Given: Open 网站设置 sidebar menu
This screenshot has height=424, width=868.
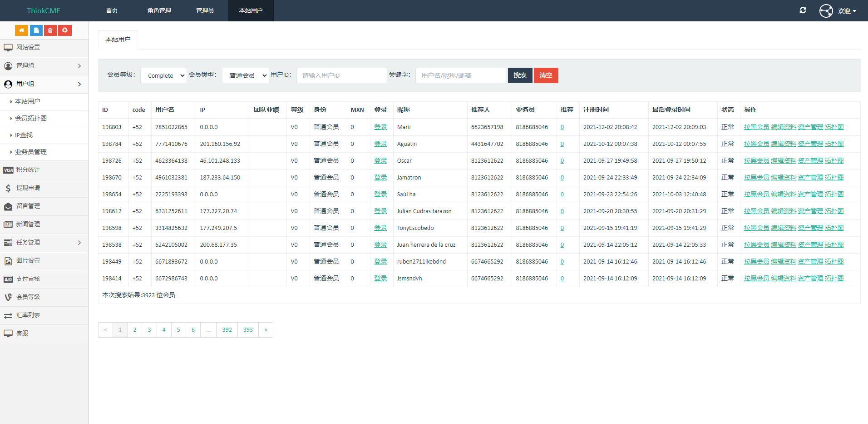Looking at the screenshot, I should tap(44, 48).
